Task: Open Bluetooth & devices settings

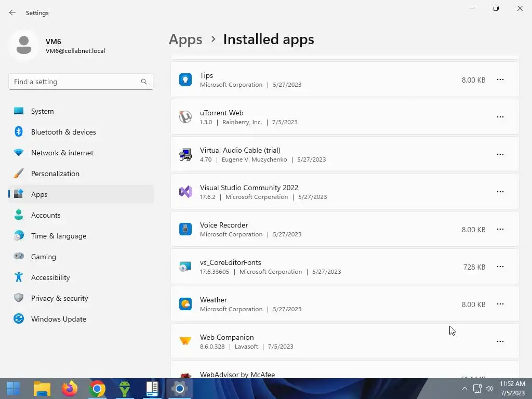Action: click(x=81, y=132)
